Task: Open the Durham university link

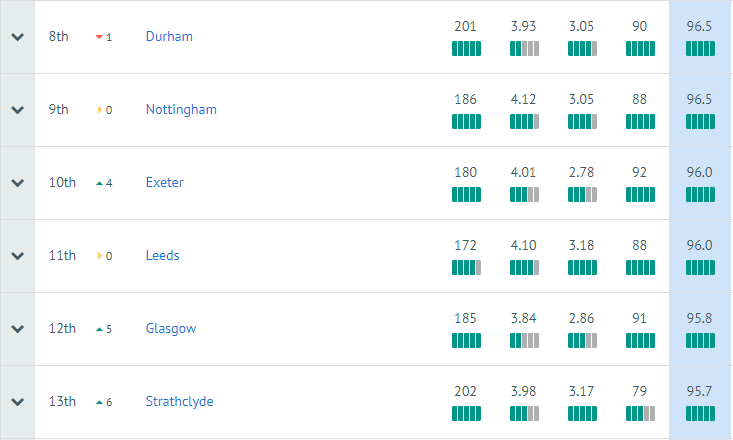Action: point(169,36)
